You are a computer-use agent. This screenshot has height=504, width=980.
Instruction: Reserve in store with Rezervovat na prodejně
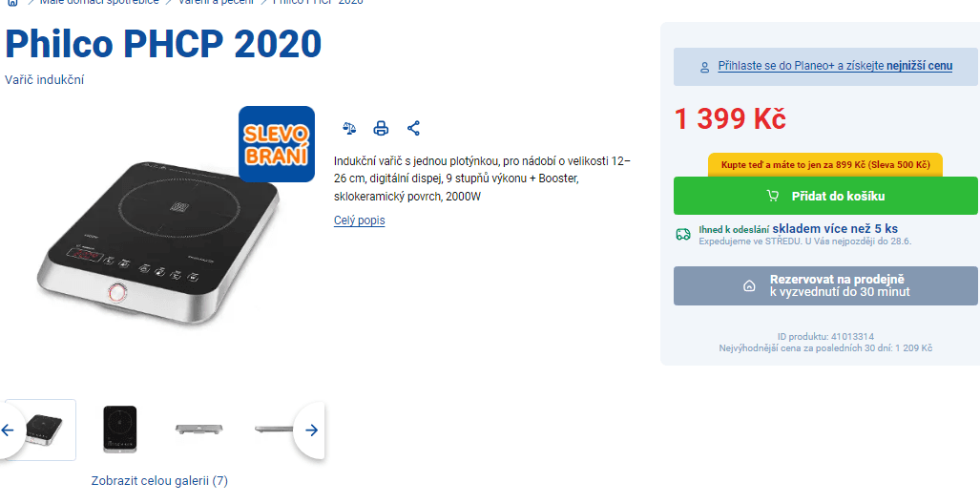point(825,285)
